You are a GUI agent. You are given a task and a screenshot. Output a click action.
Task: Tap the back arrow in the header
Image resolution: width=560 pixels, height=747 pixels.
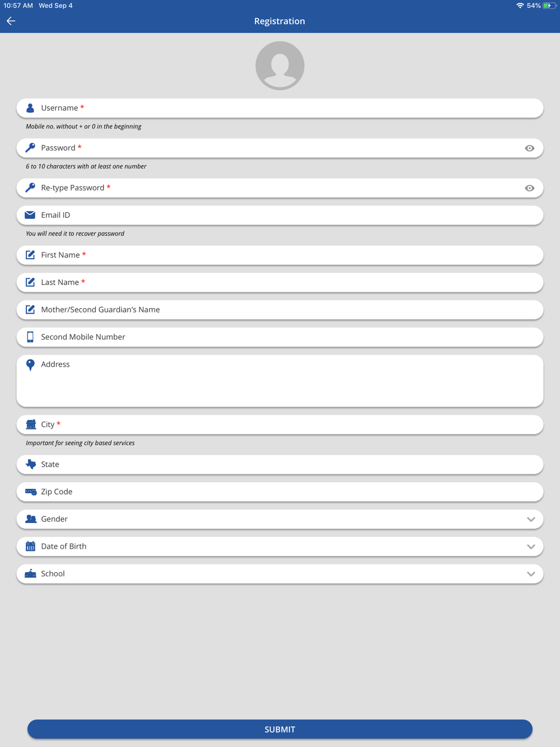pos(11,21)
